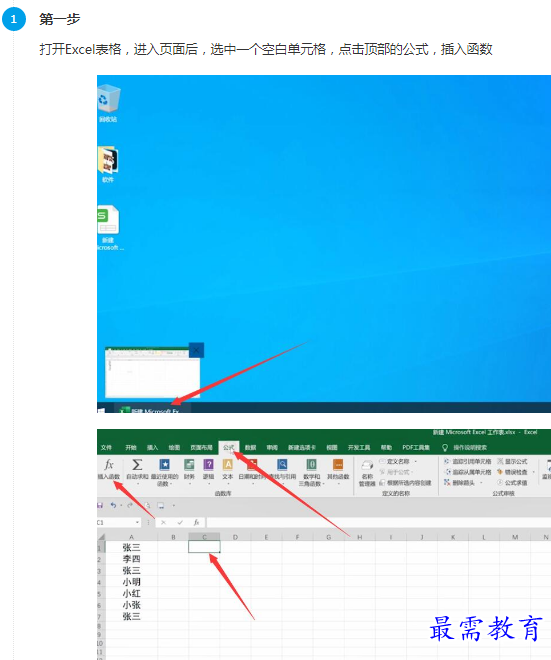Click the Recycle Bin desktop icon
Screen dimensions: 551x660
coord(108,104)
